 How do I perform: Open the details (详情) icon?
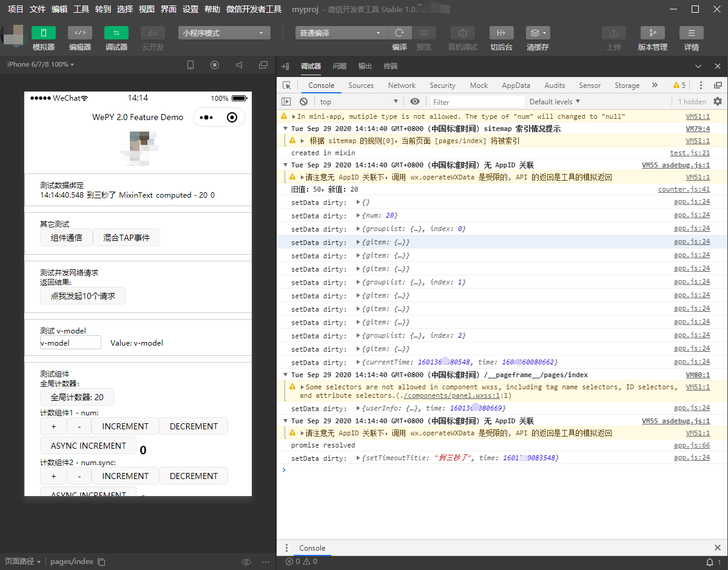[691, 33]
